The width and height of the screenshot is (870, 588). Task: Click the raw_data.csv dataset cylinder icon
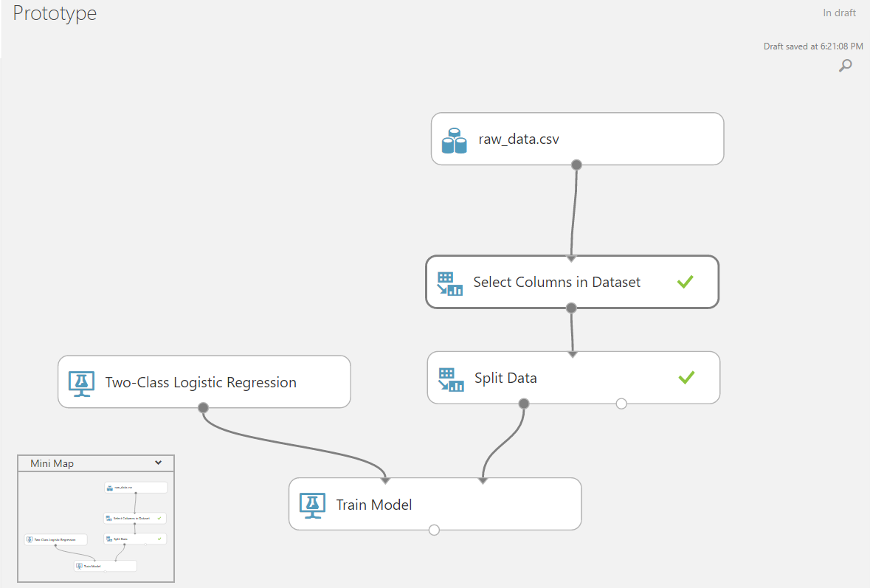pyautogui.click(x=454, y=139)
